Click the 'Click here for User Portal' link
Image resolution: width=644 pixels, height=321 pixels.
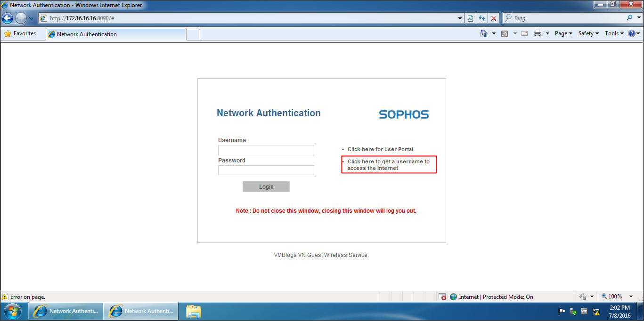pyautogui.click(x=380, y=149)
